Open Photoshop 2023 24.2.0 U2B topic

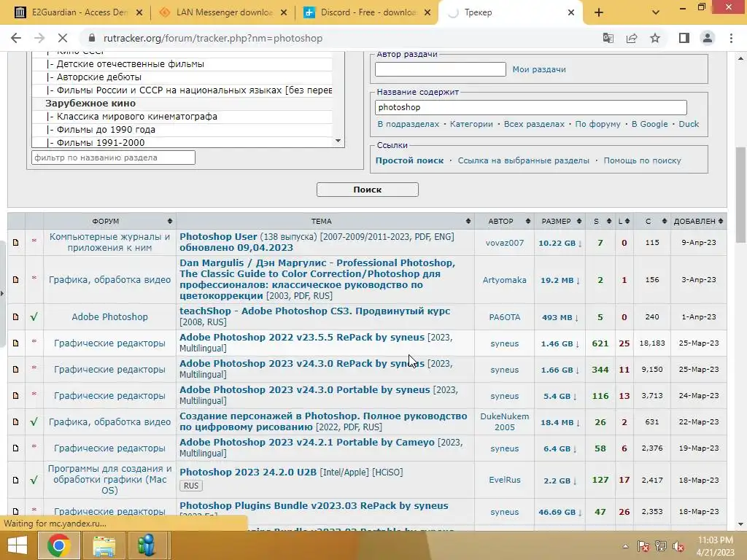[248, 472]
